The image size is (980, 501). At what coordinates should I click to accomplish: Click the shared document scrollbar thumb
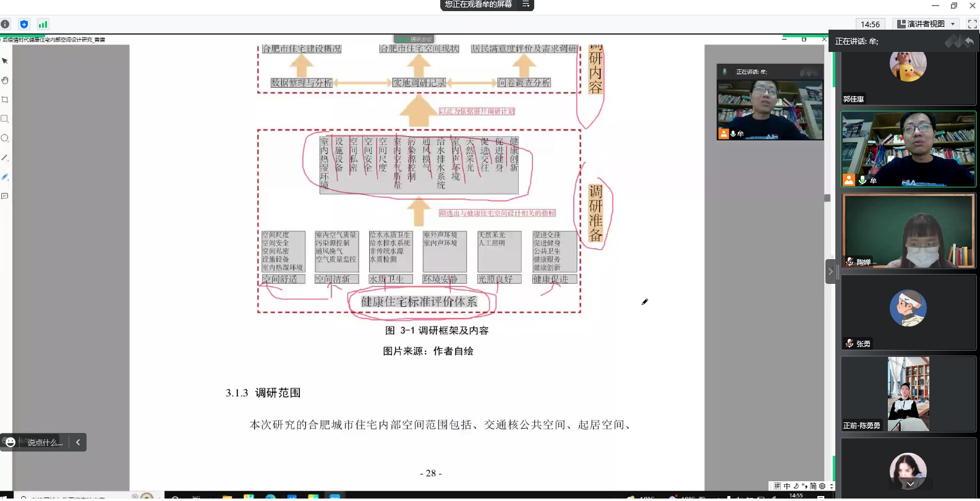tap(827, 198)
